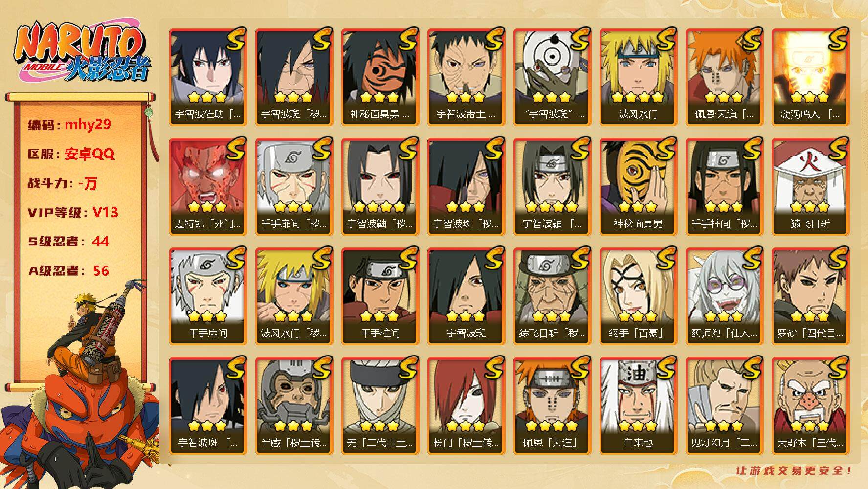Click the account code mhy29 text

[x=88, y=124]
